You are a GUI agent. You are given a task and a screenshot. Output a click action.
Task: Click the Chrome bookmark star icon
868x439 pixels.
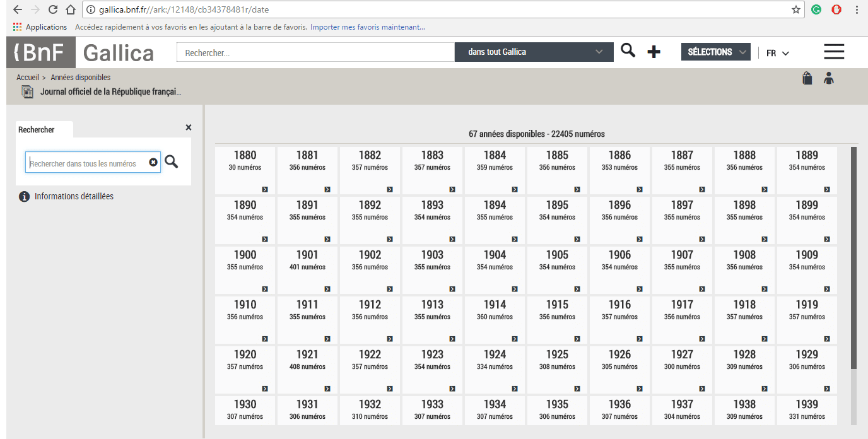tap(796, 9)
